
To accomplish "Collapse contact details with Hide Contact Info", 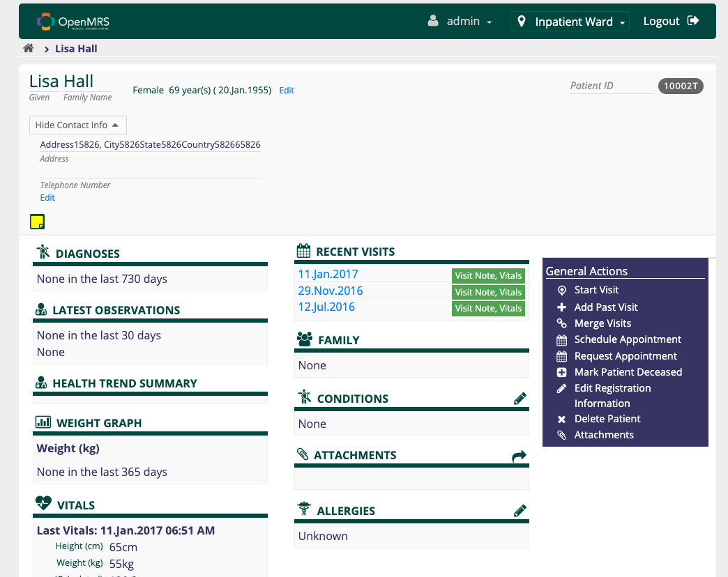I will [x=77, y=125].
